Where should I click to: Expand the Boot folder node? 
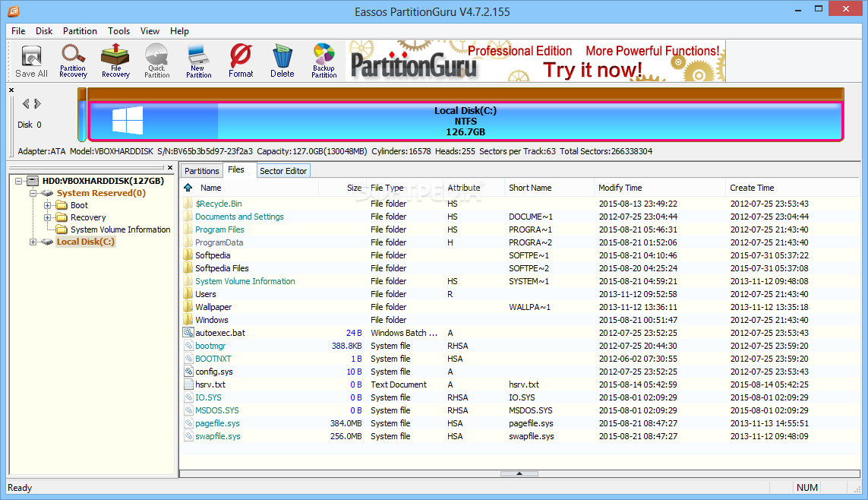(x=47, y=205)
